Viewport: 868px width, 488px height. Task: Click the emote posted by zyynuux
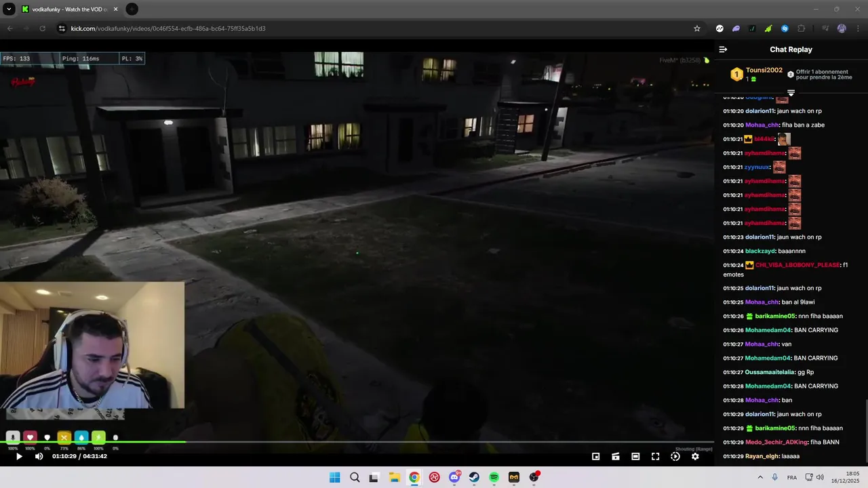pos(779,167)
